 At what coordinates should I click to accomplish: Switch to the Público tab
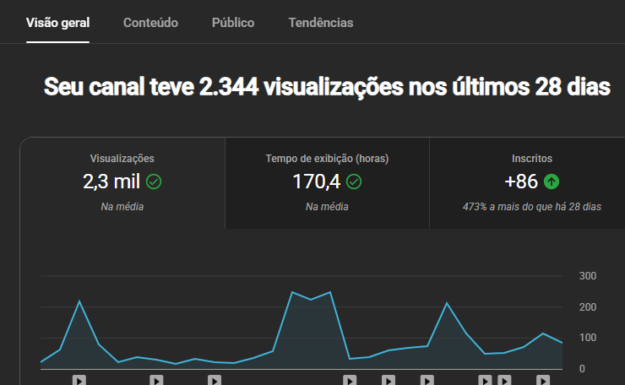coord(233,23)
